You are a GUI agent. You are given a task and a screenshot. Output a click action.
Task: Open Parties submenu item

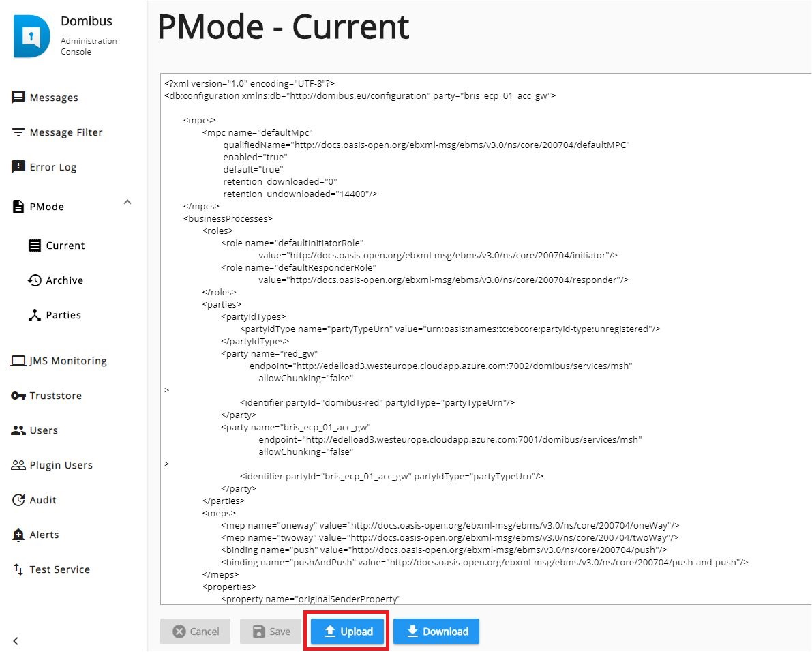63,315
